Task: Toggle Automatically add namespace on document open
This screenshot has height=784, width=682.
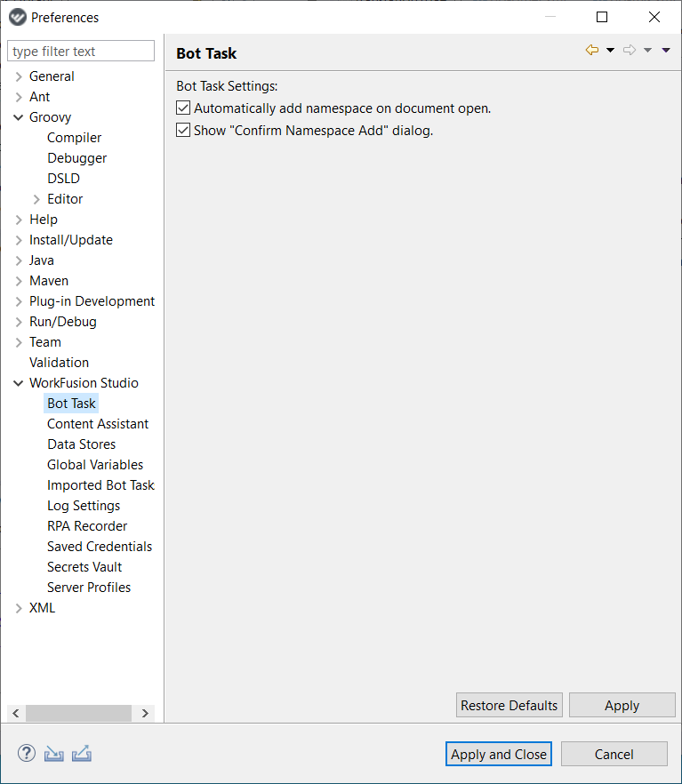Action: point(183,108)
